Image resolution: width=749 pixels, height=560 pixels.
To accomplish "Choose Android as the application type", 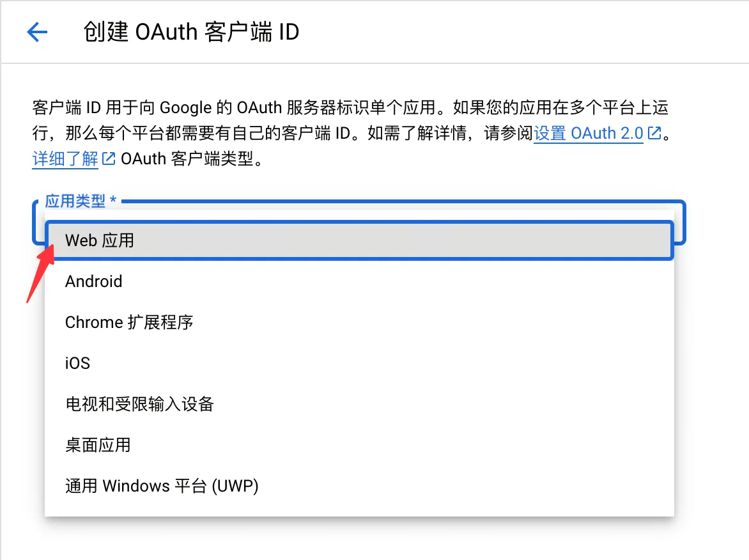I will pyautogui.click(x=359, y=281).
